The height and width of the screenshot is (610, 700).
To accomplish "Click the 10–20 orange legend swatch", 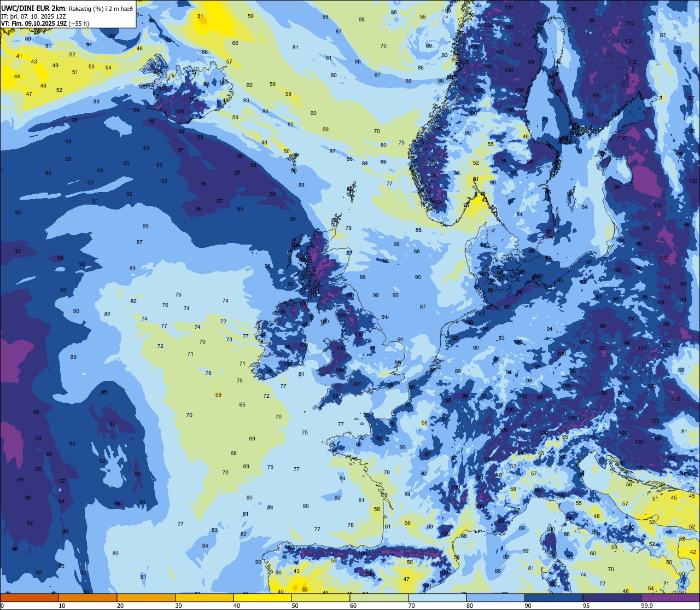I will (87, 597).
